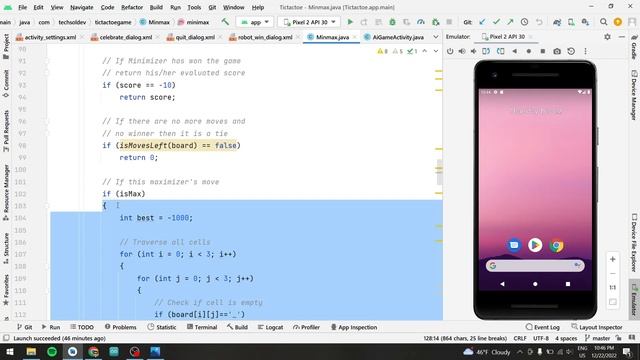
Task: Go to the previous highlighted error with the up arrow
Action: (x=424, y=51)
